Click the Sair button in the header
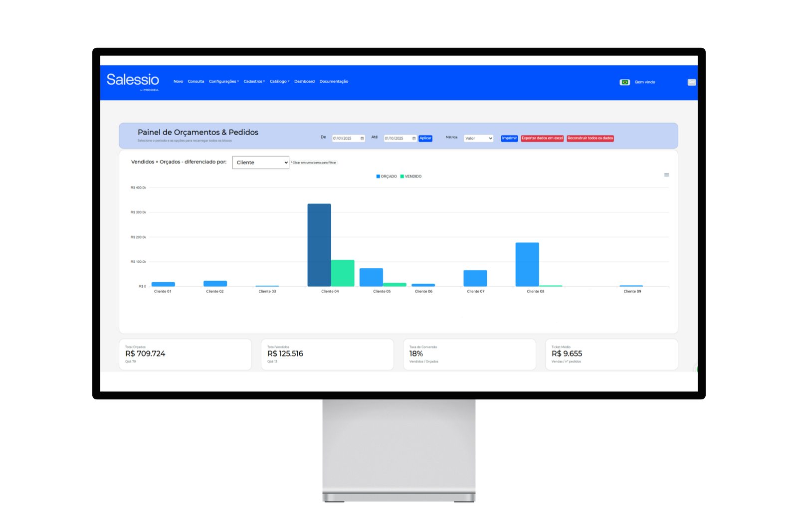Screen dimensions: 798x532 [x=691, y=82]
